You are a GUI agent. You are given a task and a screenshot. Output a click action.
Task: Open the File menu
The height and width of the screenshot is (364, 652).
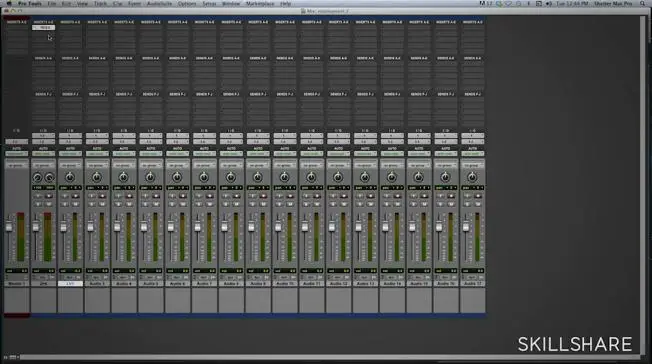[x=52, y=3]
